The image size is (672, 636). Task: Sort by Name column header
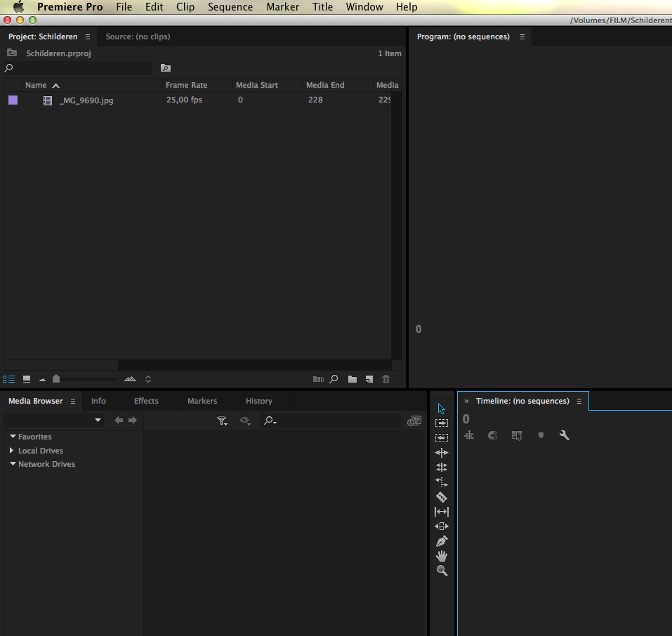[36, 85]
